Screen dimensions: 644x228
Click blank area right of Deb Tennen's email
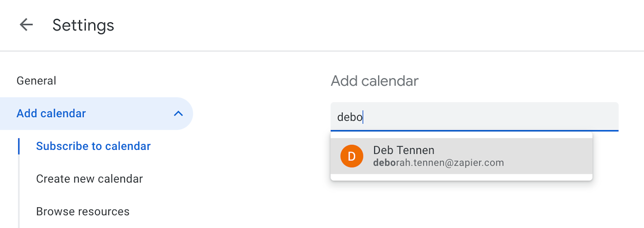point(547,163)
